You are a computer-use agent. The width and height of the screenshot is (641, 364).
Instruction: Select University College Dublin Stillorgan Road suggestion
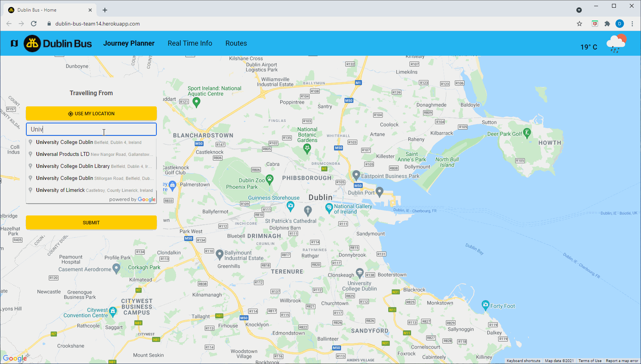(91, 178)
